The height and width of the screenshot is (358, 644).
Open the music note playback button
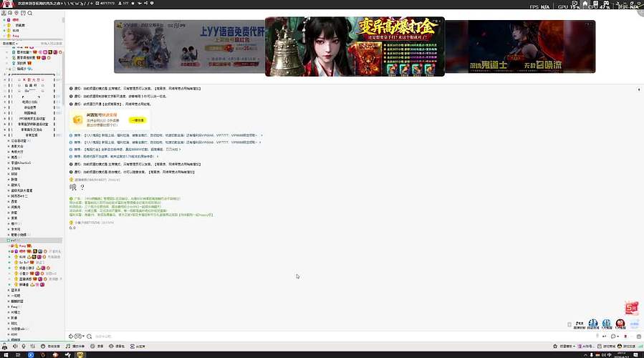(75, 347)
